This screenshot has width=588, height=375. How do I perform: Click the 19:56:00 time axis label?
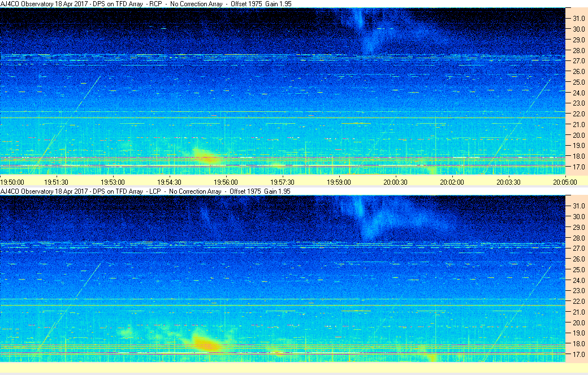[226, 182]
